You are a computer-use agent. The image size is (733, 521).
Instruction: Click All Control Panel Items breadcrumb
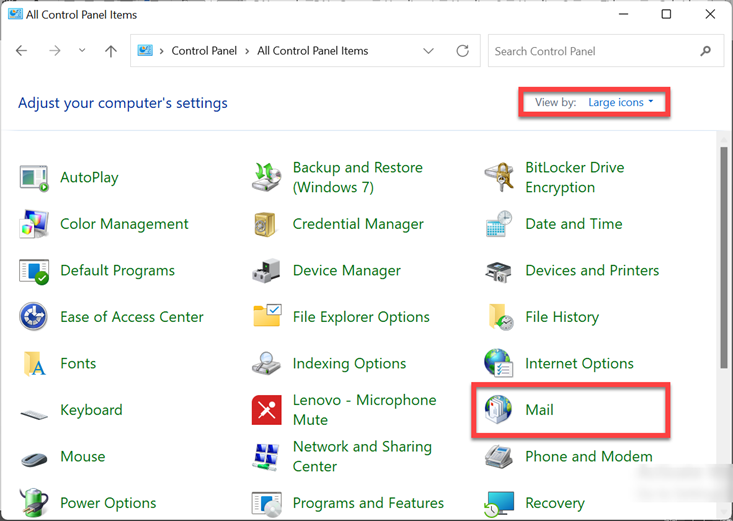click(312, 51)
